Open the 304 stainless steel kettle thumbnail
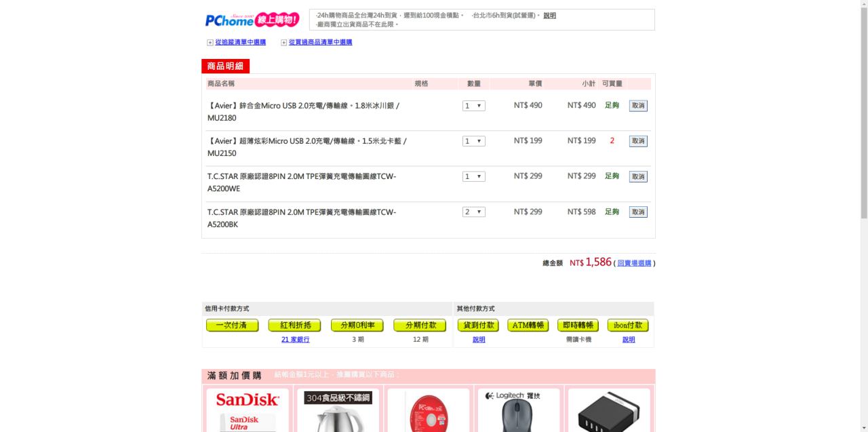868x432 pixels. pyautogui.click(x=338, y=410)
